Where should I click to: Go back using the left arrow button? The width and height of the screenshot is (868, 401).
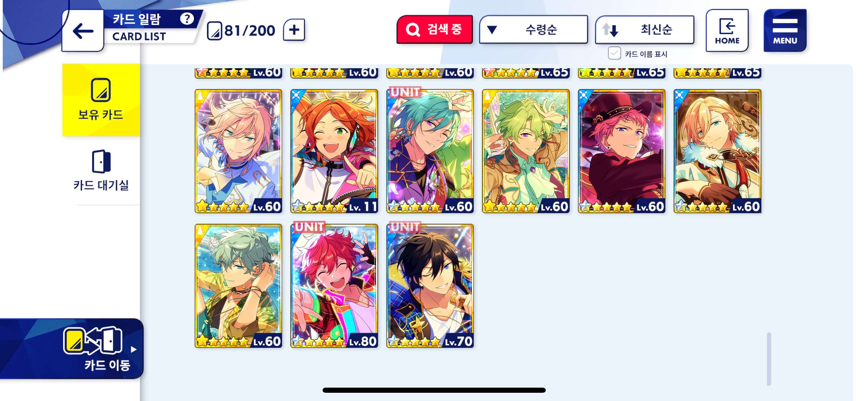83,31
